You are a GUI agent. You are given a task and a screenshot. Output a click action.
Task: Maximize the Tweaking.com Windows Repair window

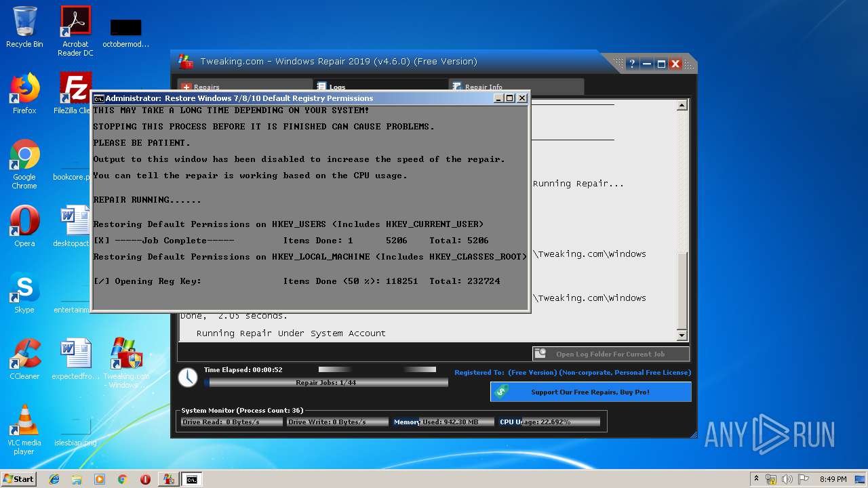[661, 64]
